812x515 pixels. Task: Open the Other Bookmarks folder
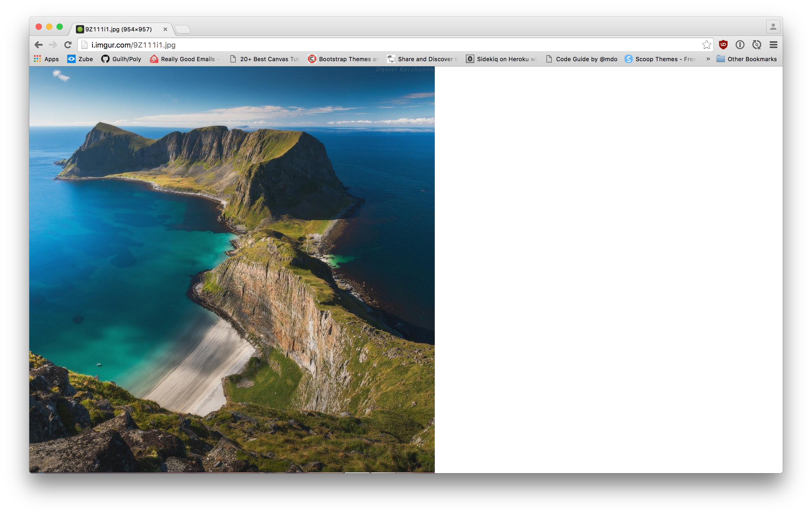(747, 59)
